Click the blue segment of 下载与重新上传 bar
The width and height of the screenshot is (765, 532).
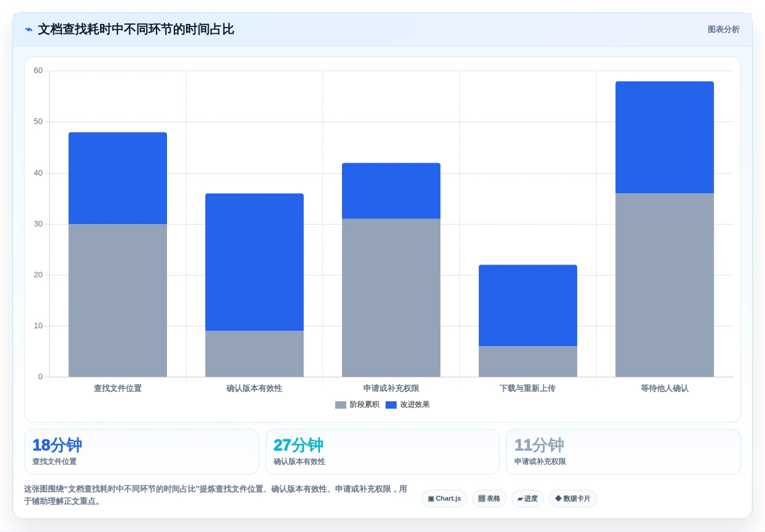[528, 306]
